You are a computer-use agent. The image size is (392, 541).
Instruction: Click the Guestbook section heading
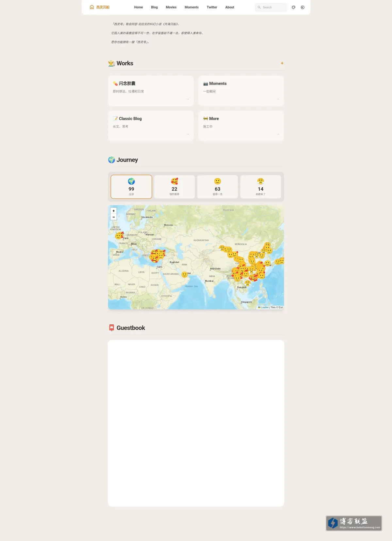pyautogui.click(x=127, y=328)
